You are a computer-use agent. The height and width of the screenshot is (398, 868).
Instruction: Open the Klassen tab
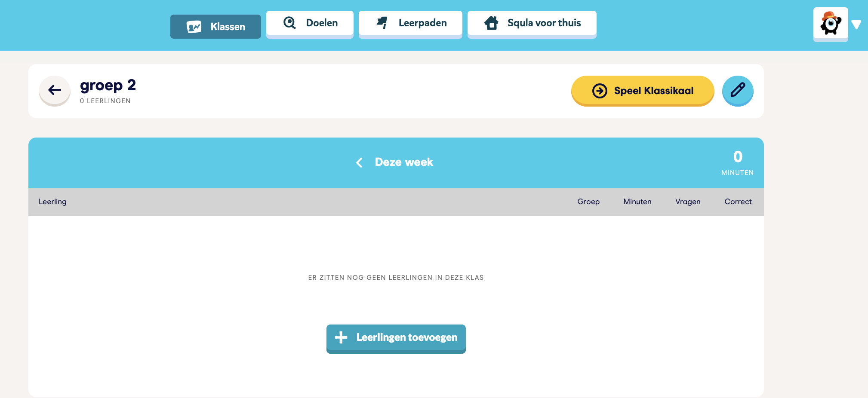pyautogui.click(x=215, y=27)
